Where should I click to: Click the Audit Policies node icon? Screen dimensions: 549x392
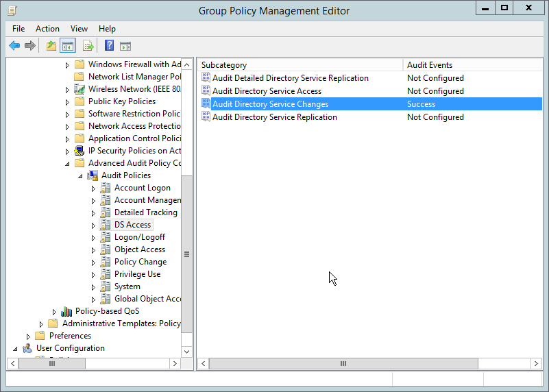point(93,175)
